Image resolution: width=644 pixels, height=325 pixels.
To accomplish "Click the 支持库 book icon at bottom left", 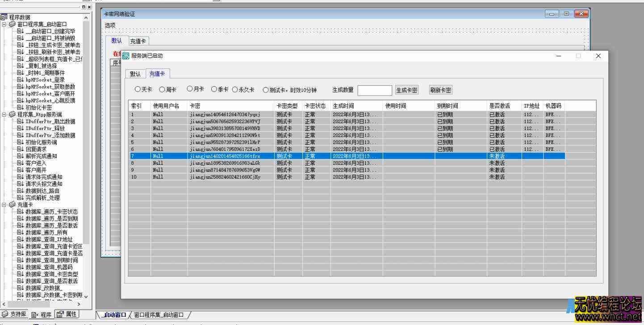I will tap(5, 314).
